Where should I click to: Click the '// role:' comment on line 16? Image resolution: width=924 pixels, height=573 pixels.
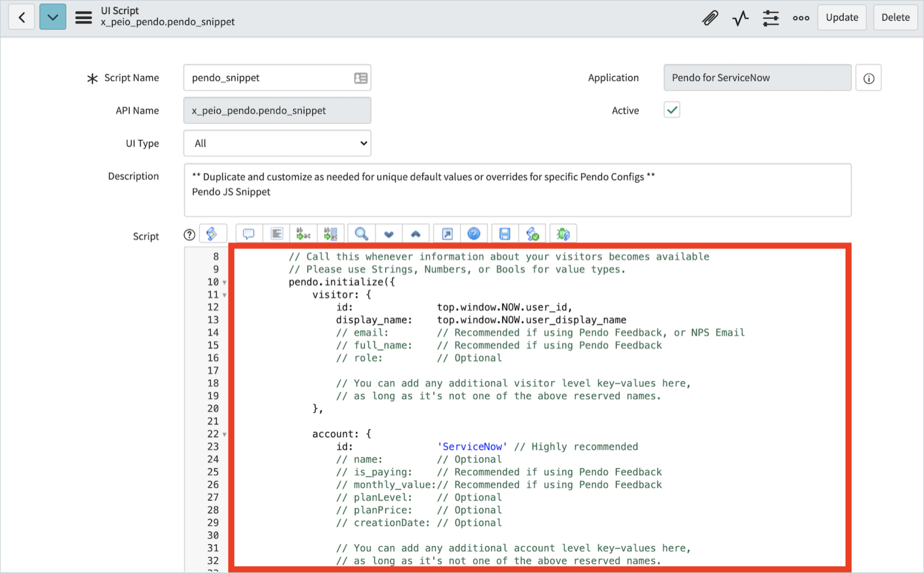click(x=359, y=358)
